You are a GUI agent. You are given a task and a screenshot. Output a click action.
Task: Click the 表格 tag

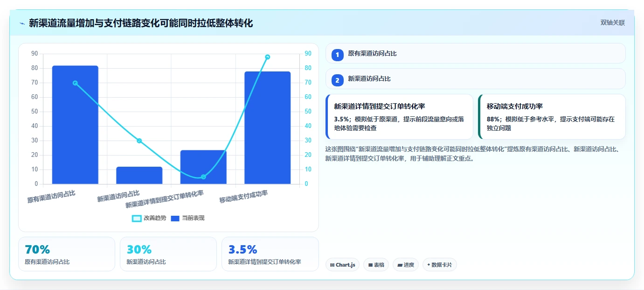click(x=376, y=265)
